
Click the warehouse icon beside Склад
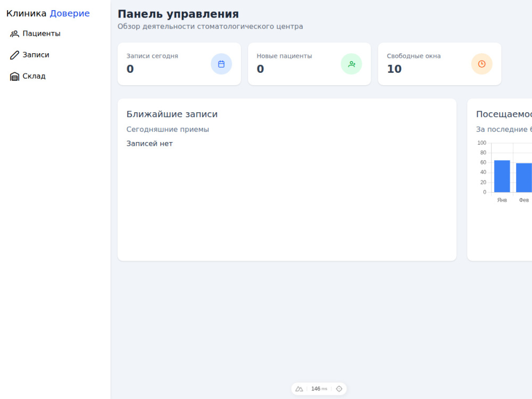14,76
